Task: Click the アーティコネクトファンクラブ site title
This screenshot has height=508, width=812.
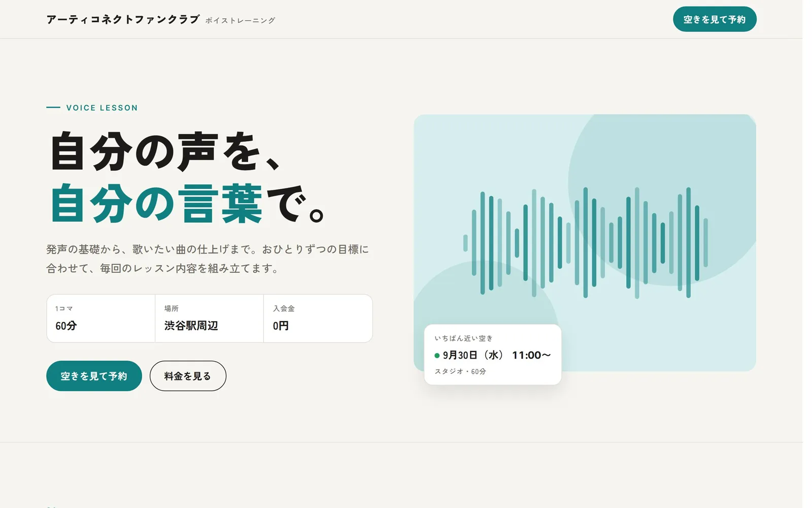Action: click(x=123, y=19)
